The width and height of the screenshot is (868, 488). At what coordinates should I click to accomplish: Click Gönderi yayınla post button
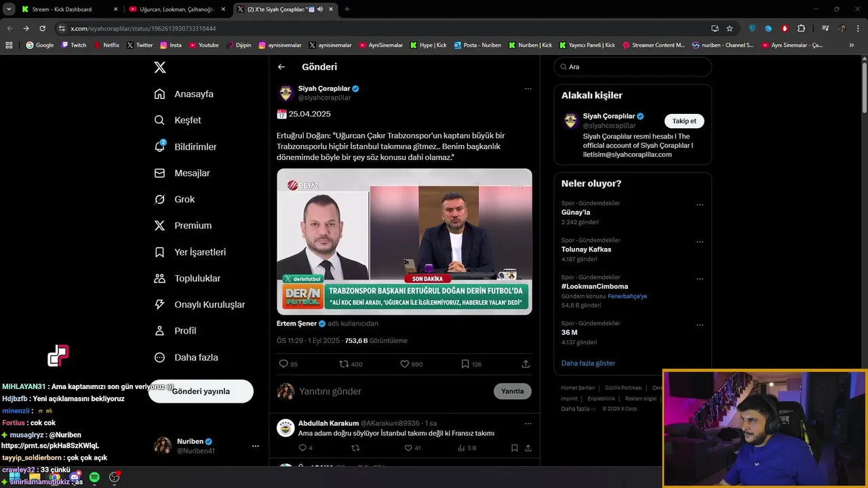click(201, 391)
